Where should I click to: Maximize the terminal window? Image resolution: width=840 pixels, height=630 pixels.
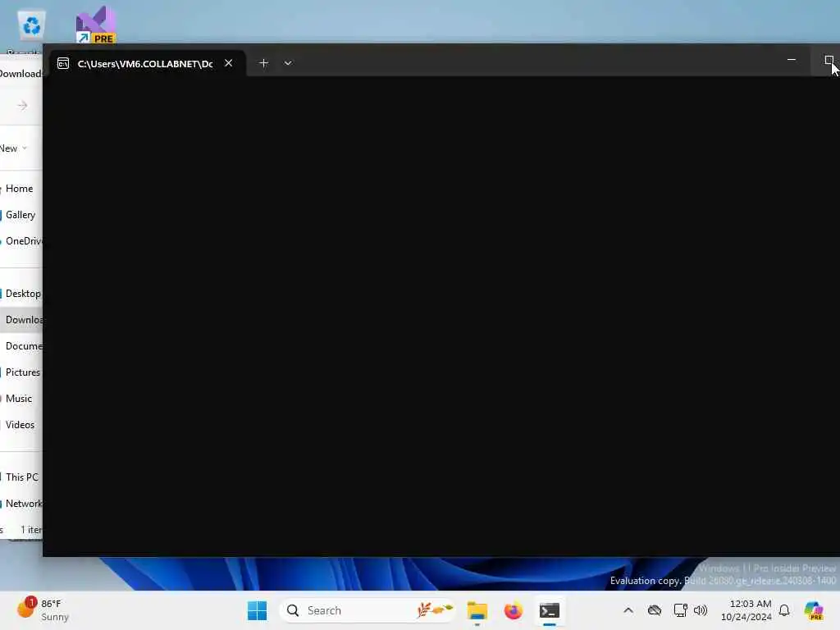click(829, 60)
